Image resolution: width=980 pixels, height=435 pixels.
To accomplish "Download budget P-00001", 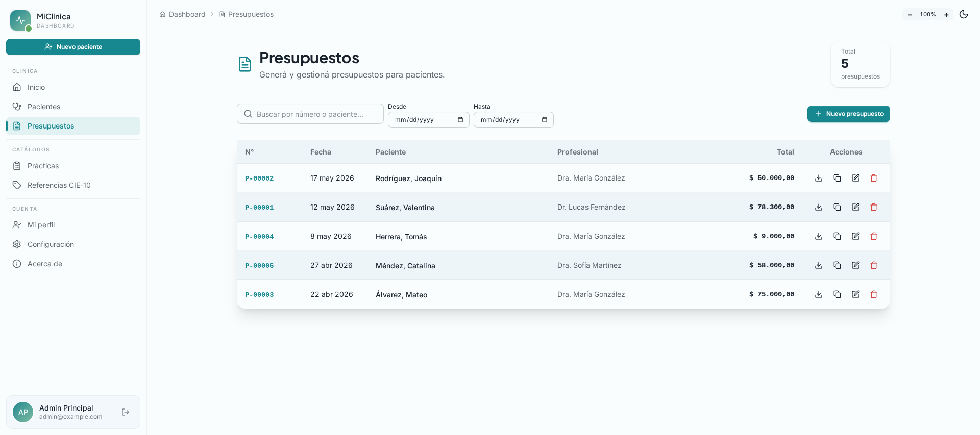I will pos(819,207).
